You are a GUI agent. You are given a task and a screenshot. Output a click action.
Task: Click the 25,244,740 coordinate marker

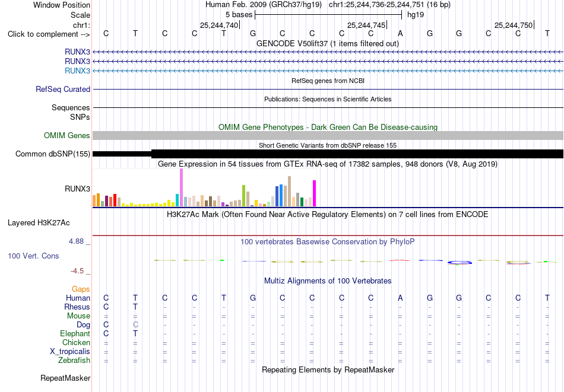pos(219,25)
